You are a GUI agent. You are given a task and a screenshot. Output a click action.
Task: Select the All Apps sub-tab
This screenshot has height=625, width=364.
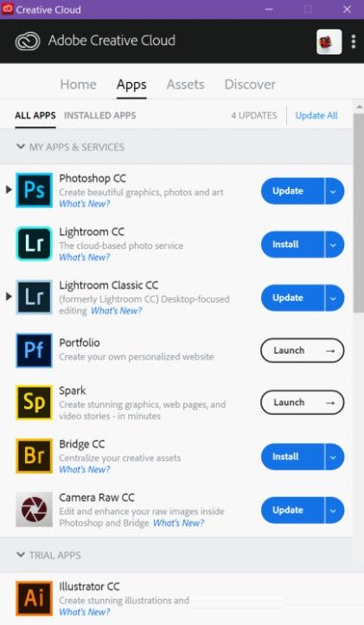coord(35,116)
